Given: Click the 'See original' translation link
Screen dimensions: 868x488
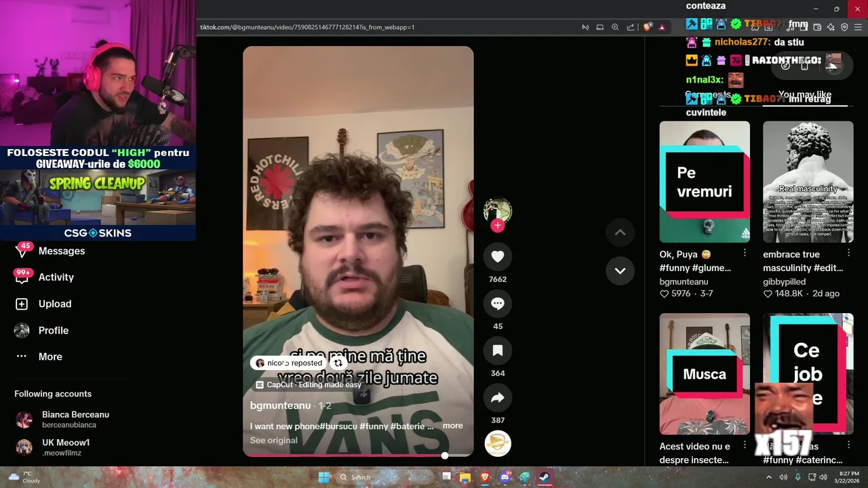Looking at the screenshot, I should 273,440.
